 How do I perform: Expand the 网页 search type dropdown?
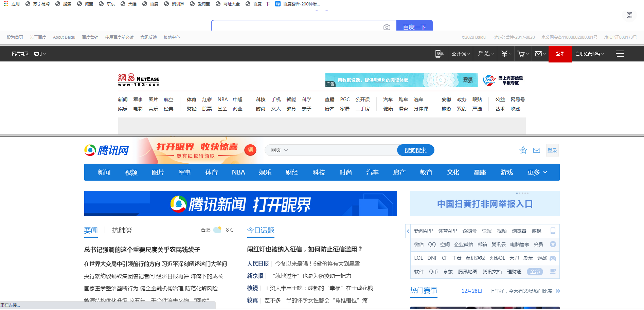(x=279, y=150)
